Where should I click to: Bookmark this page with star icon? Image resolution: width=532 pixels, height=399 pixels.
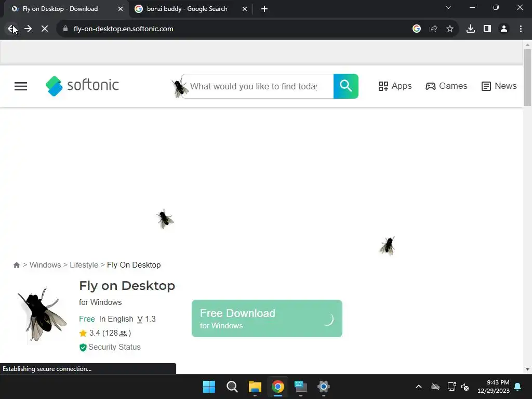click(450, 29)
